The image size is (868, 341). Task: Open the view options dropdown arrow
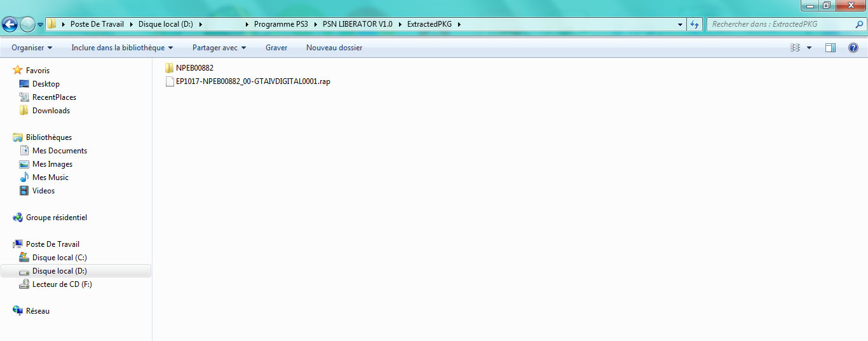[x=809, y=48]
